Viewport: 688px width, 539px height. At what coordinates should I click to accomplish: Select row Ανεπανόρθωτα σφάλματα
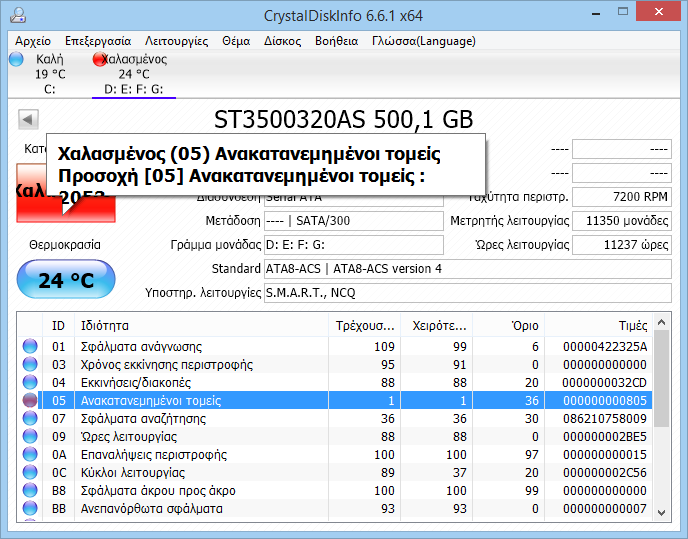coord(335,508)
